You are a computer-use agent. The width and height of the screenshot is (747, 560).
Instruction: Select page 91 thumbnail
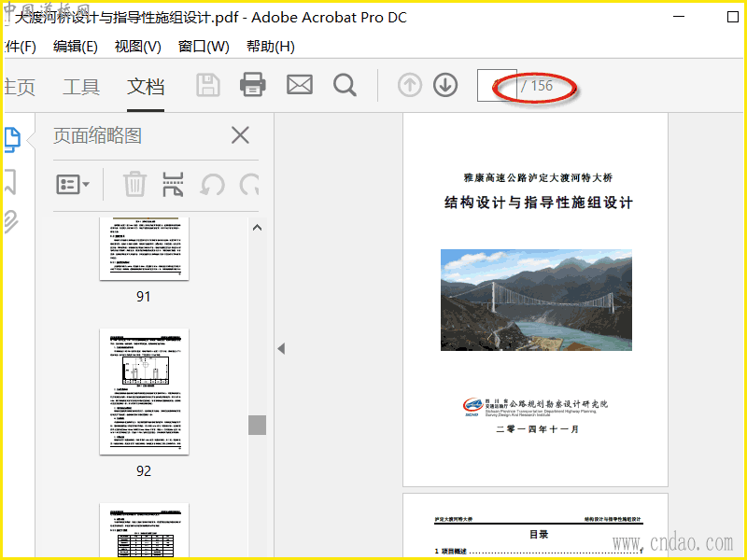pos(145,249)
